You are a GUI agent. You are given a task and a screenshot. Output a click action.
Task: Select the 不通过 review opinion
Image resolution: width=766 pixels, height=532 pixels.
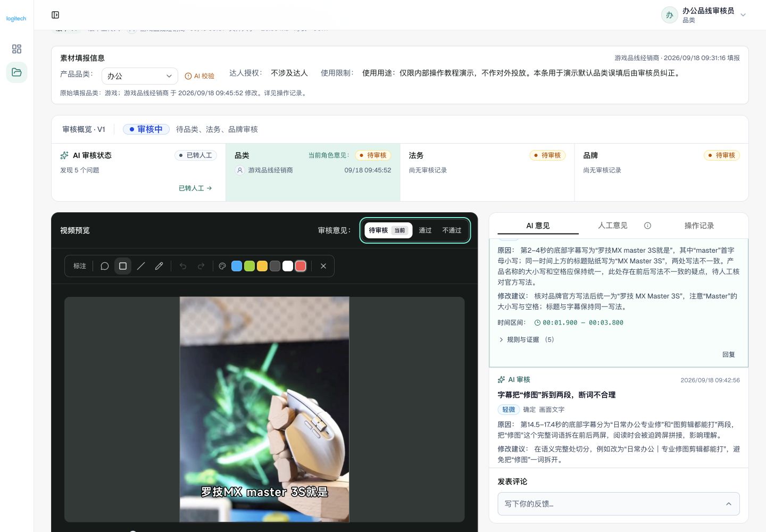tap(452, 230)
